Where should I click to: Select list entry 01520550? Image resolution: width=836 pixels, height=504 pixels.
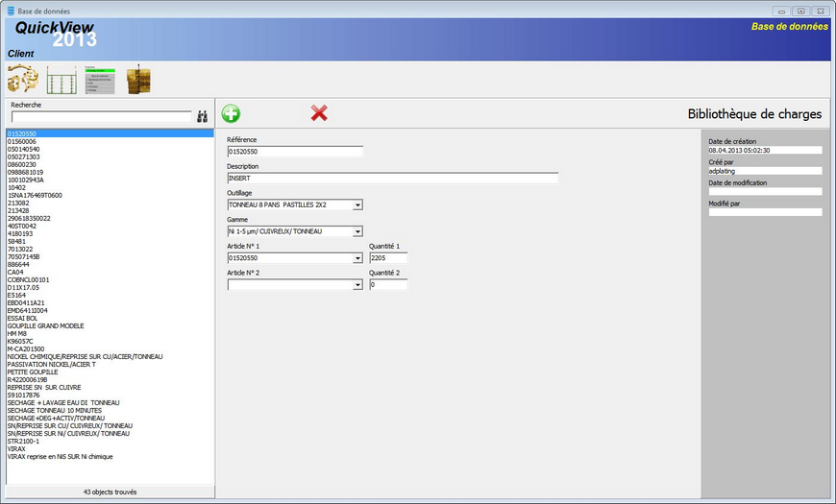click(110, 133)
